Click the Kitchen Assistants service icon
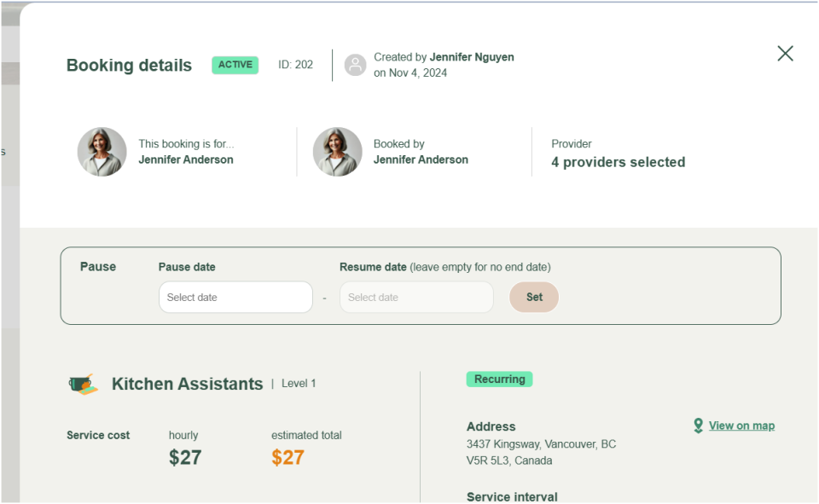The width and height of the screenshot is (819, 504). [84, 384]
